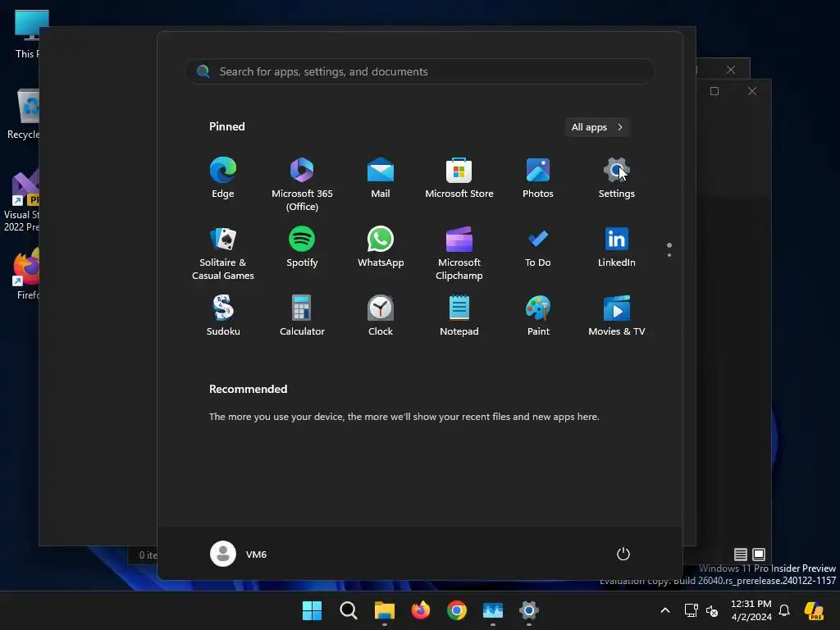Go to next pinned apps page dot
The height and width of the screenshot is (630, 840).
coord(669,255)
